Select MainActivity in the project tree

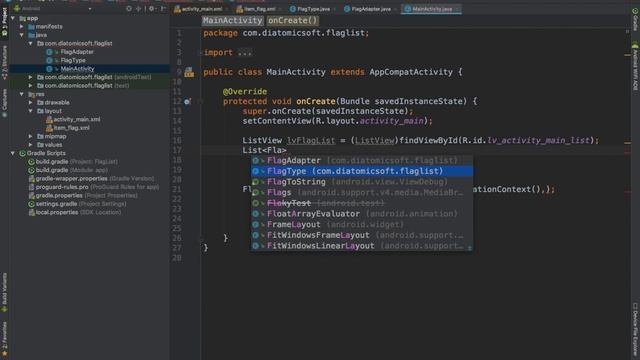tap(77, 69)
